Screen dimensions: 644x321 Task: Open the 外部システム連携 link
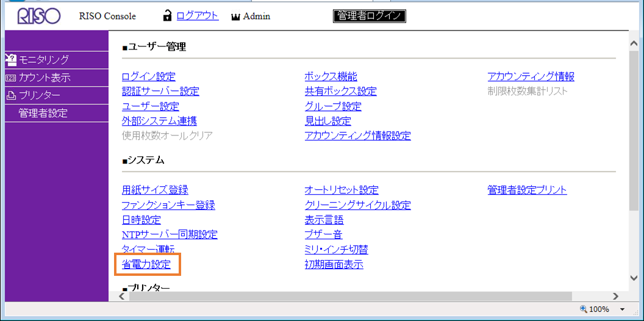[159, 121]
